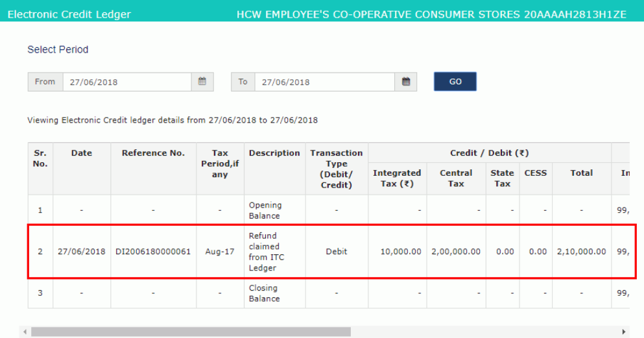Click the 'Viewing Electronic Credit ledger details' text
The width and height of the screenshot is (644, 338).
[173, 120]
